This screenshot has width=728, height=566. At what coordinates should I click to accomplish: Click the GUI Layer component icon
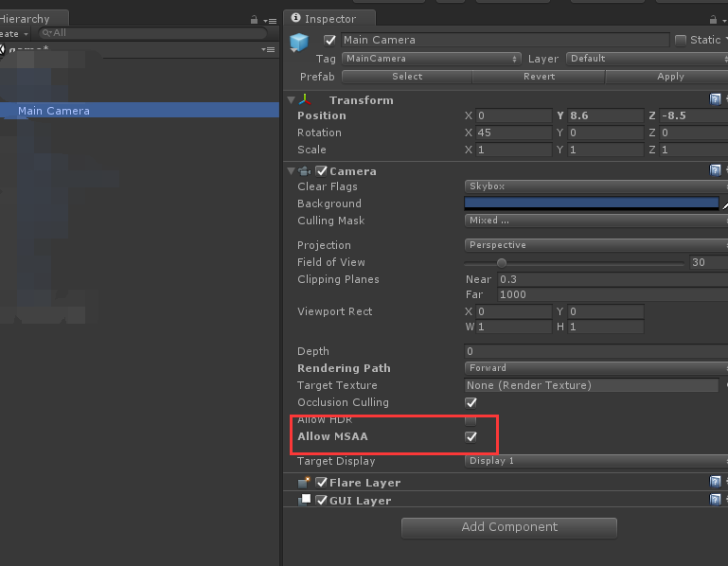[x=304, y=500]
